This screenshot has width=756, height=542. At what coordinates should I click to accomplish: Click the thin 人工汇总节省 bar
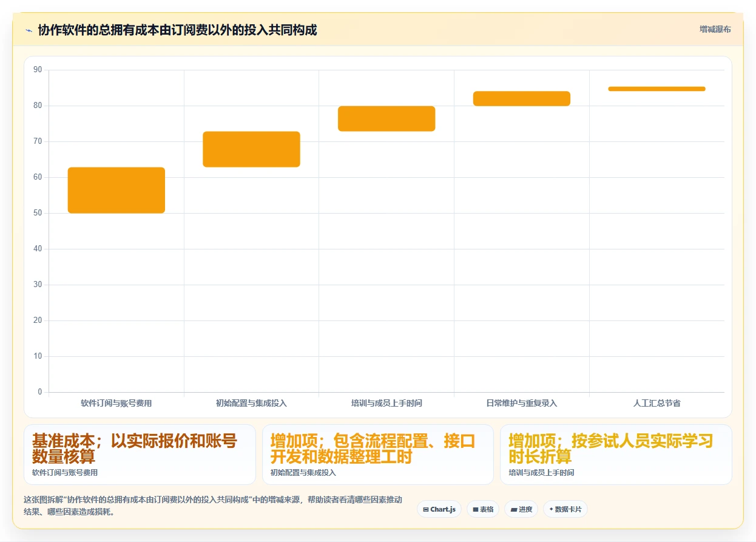pos(656,89)
